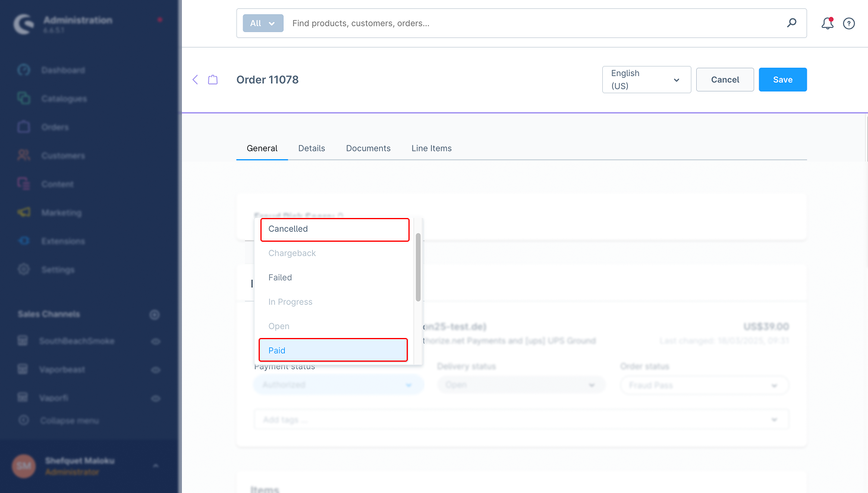This screenshot has width=868, height=493.
Task: Add a sales channel with plus icon
Action: click(x=155, y=314)
